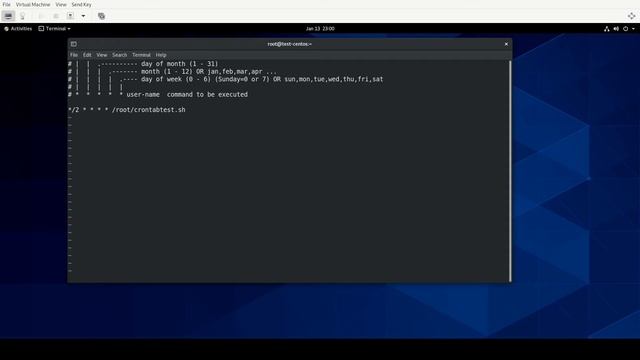Click the terminal window menu icon in titlebar
The height and width of the screenshot is (360, 640).
point(73,44)
